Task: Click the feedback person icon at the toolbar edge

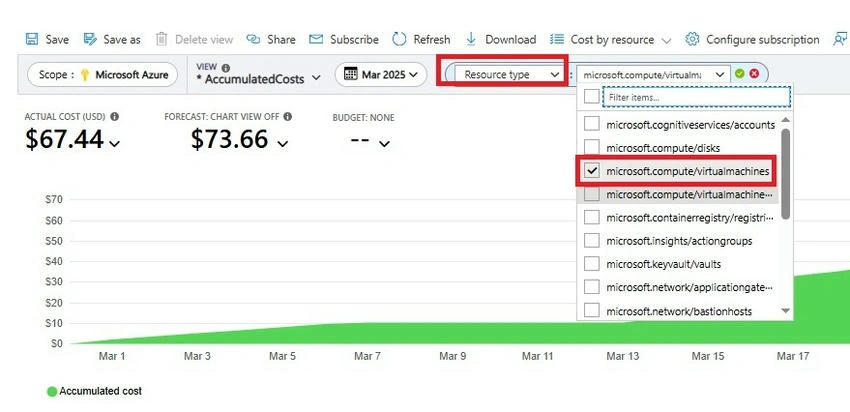Action: [x=840, y=40]
